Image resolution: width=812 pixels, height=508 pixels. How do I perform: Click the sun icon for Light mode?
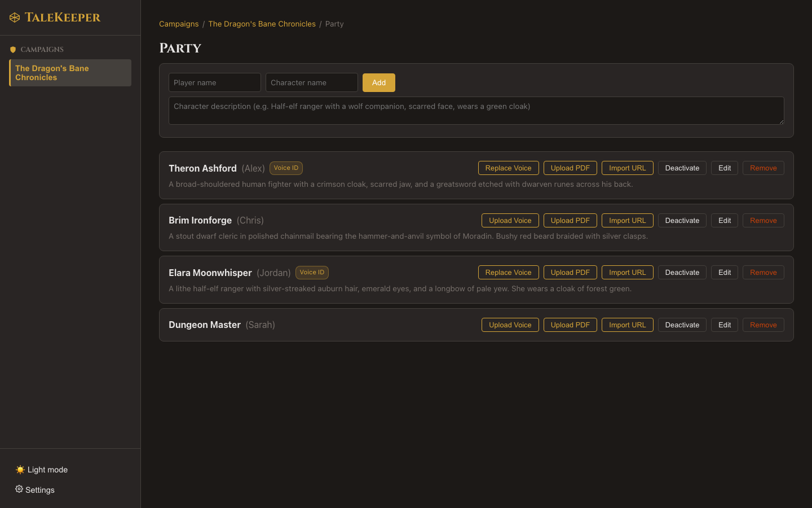coord(20,470)
